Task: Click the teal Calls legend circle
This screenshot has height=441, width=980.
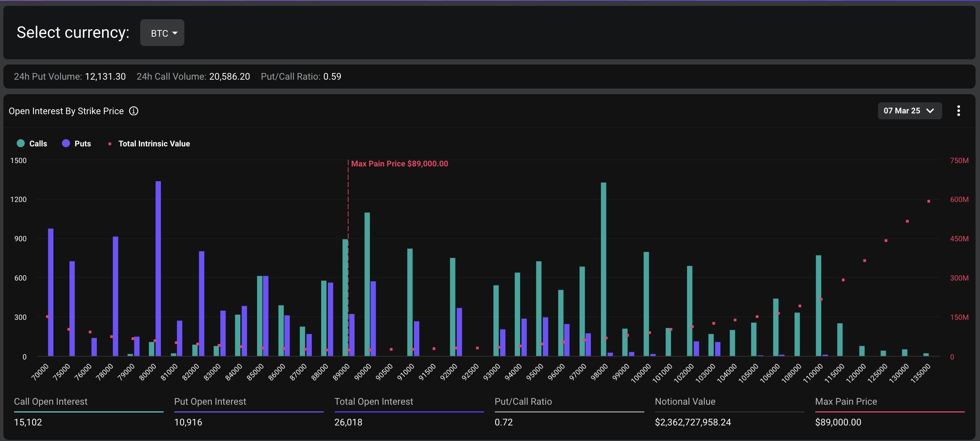Action: coord(21,143)
